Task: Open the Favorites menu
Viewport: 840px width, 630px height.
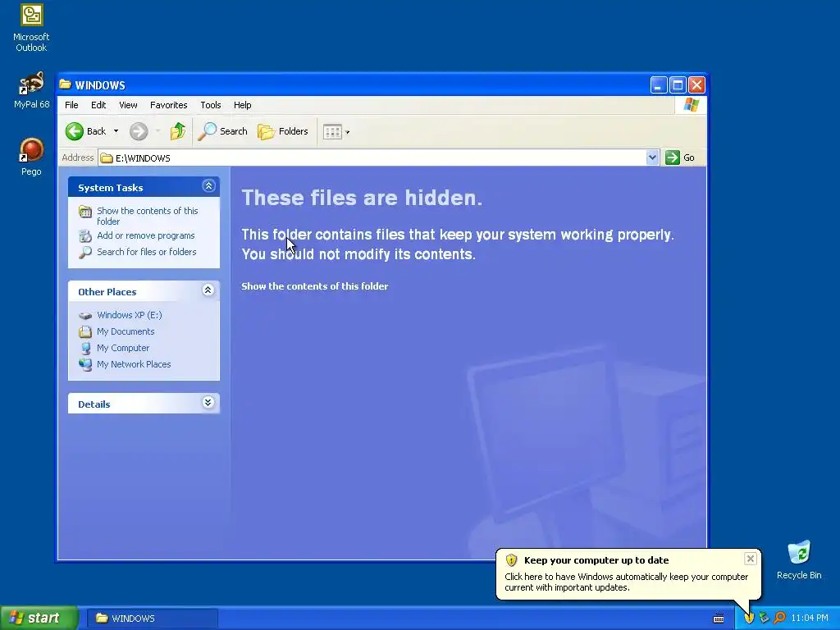Action: pos(169,105)
